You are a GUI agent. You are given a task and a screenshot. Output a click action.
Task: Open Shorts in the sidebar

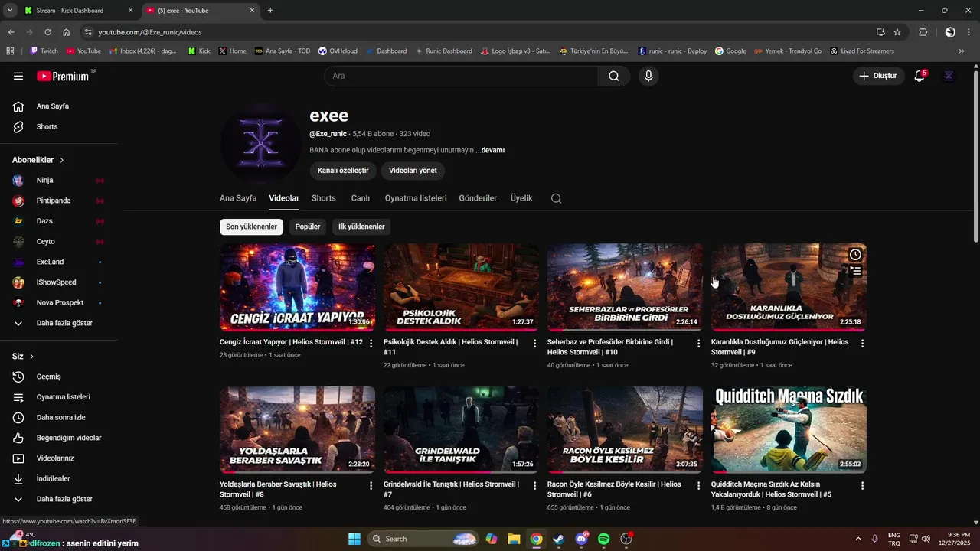59,126
